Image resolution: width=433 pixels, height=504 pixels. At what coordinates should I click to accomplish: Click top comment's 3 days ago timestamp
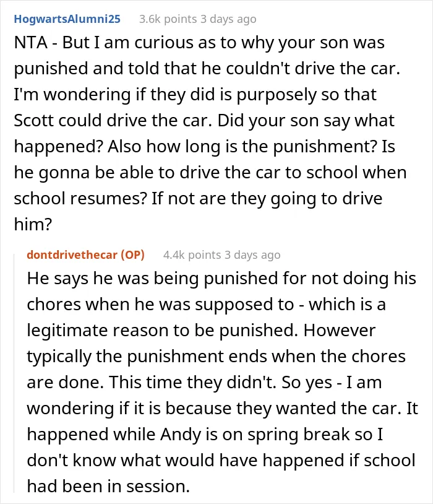228,19
